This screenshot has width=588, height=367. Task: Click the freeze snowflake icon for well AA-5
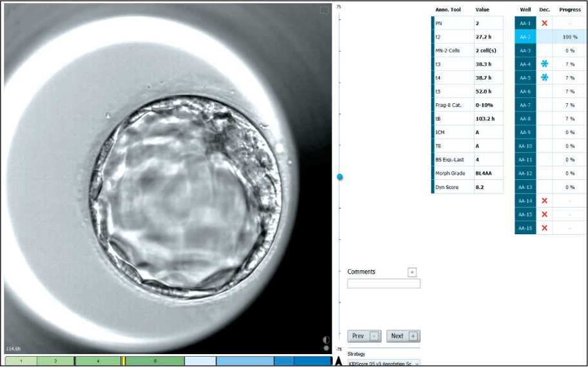[545, 77]
